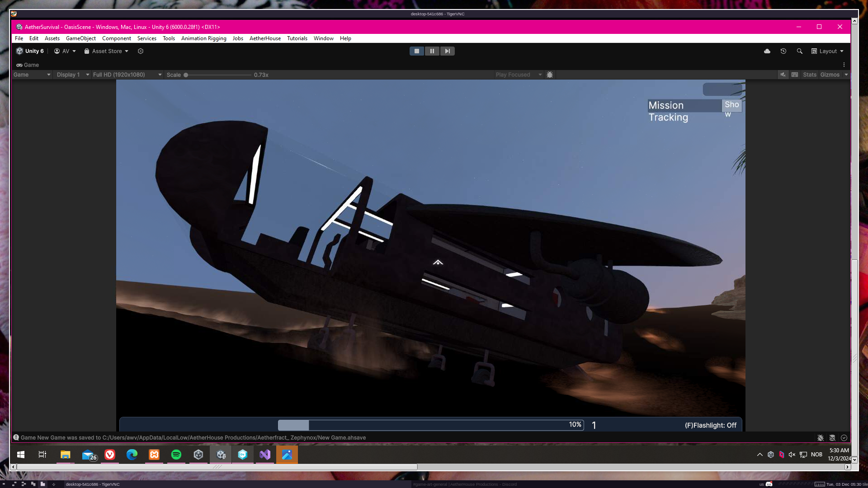This screenshot has height=488, width=868.
Task: Click the Asset Store button
Action: [106, 51]
